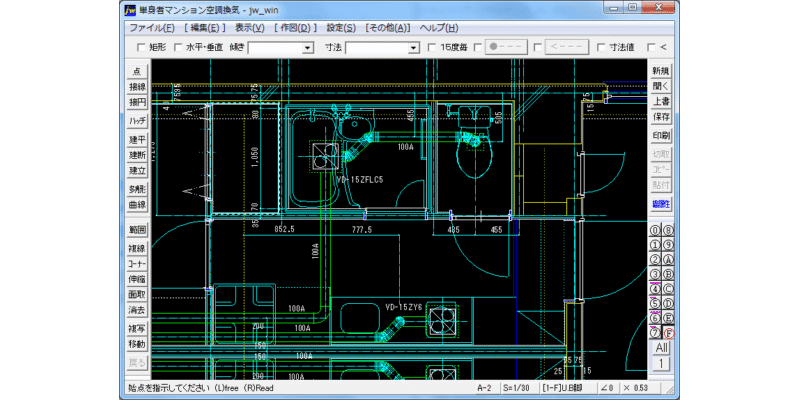The width and height of the screenshot is (800, 400).
Task: Toggle the checkbox beside the <--- button
Action: click(537, 47)
